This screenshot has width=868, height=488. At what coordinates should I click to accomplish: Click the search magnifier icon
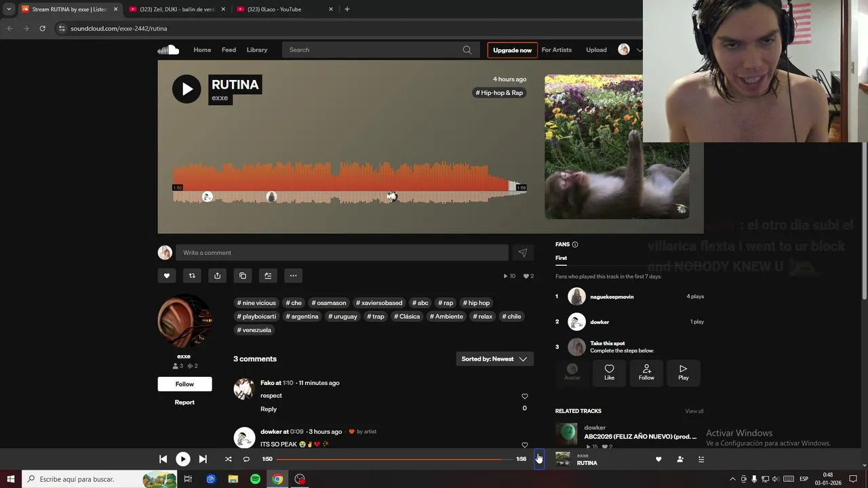(467, 49)
